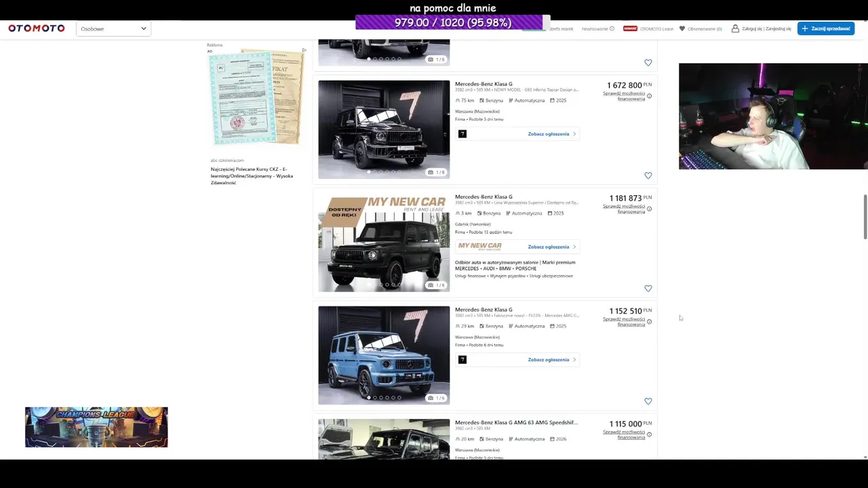The width and height of the screenshot is (868, 488).
Task: Click Zobacz ogłoszenia in the 1 152 510 listing
Action: point(549,360)
